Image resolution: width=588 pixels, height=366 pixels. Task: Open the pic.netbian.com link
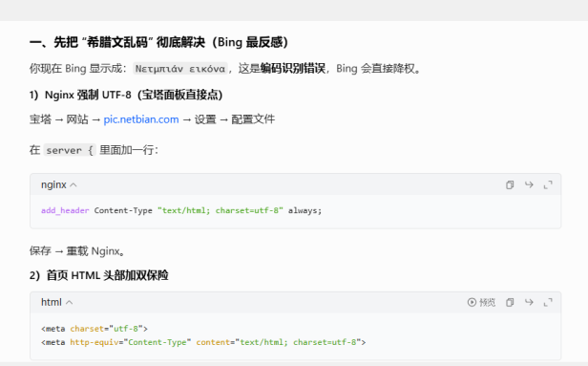point(141,119)
